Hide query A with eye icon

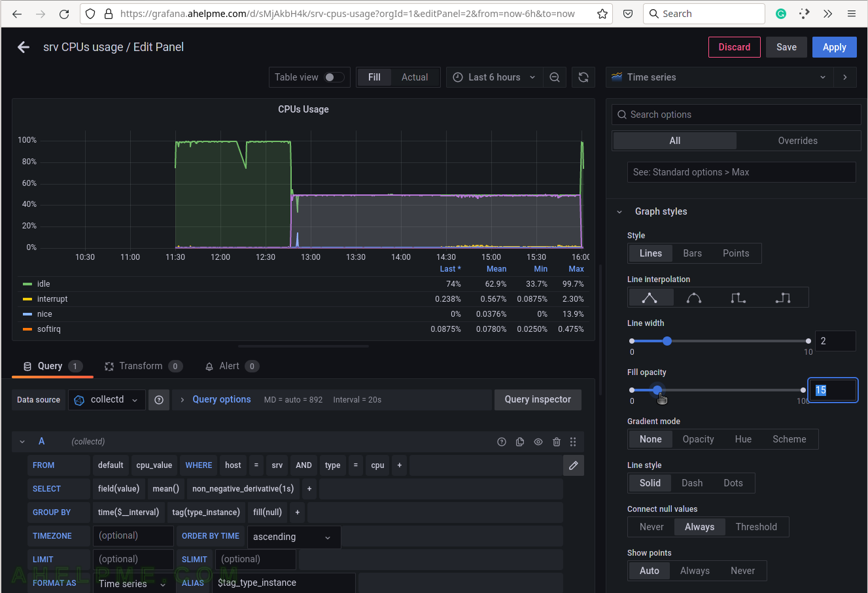(x=538, y=442)
